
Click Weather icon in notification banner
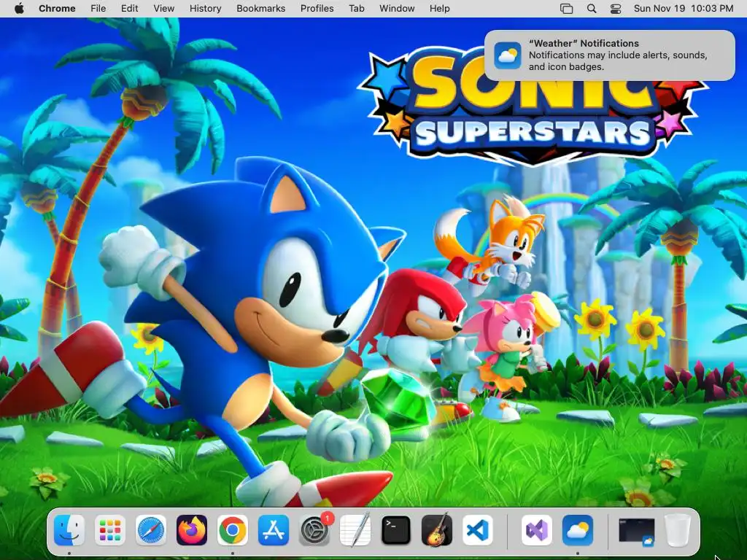508,55
